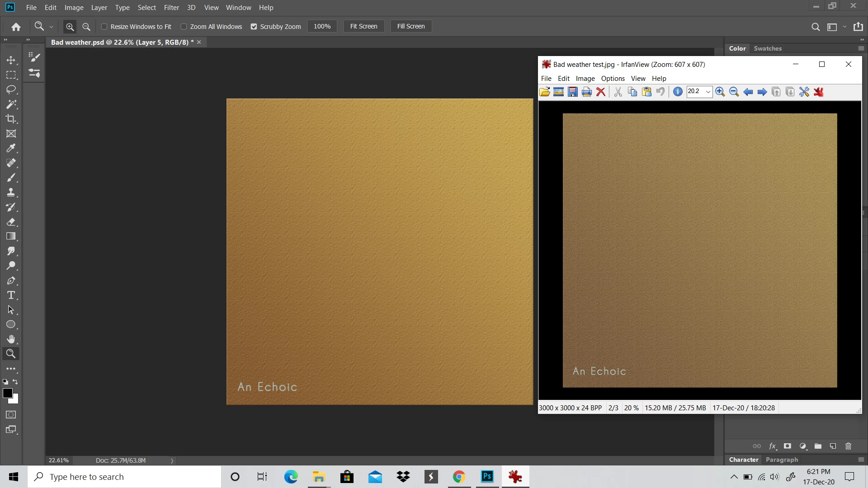Enable Resize Windows to Fit checkbox
Screen dimensions: 868x488
coord(104,27)
